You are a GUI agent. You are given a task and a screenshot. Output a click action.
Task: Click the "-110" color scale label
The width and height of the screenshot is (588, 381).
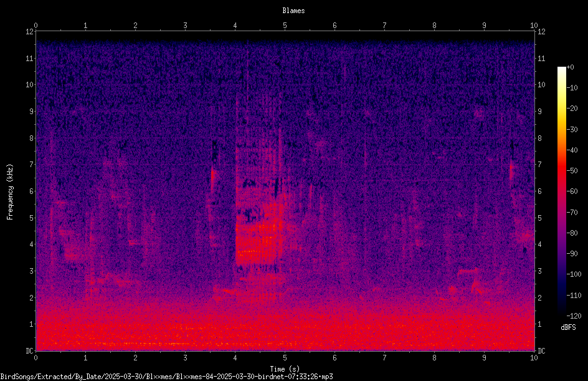[574, 296]
